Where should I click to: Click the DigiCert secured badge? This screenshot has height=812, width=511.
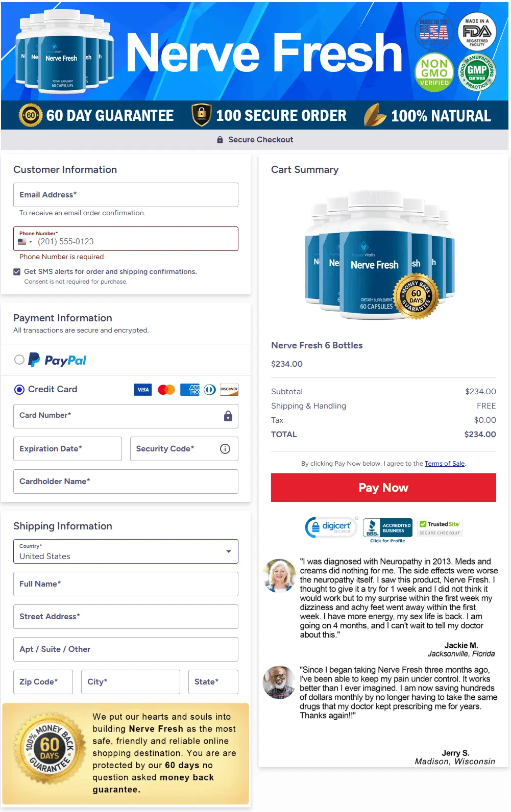pyautogui.click(x=331, y=527)
